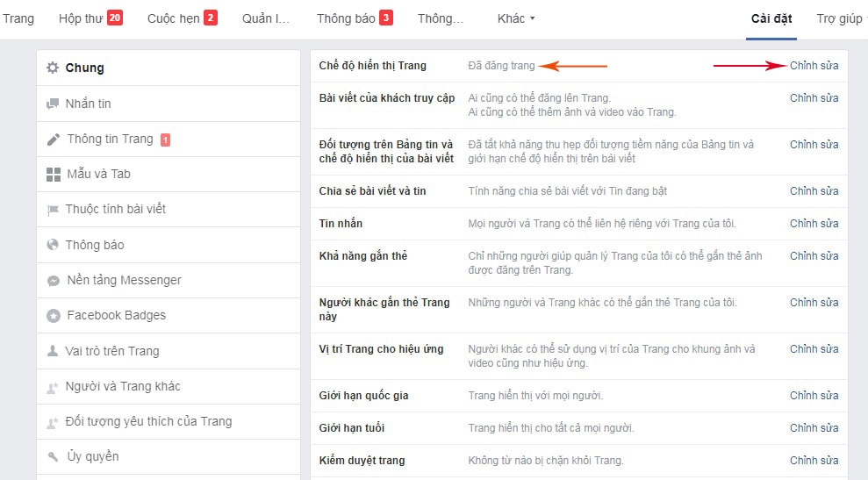
Task: Click the wrench icon beside Ủy quyền
Action: click(x=54, y=457)
